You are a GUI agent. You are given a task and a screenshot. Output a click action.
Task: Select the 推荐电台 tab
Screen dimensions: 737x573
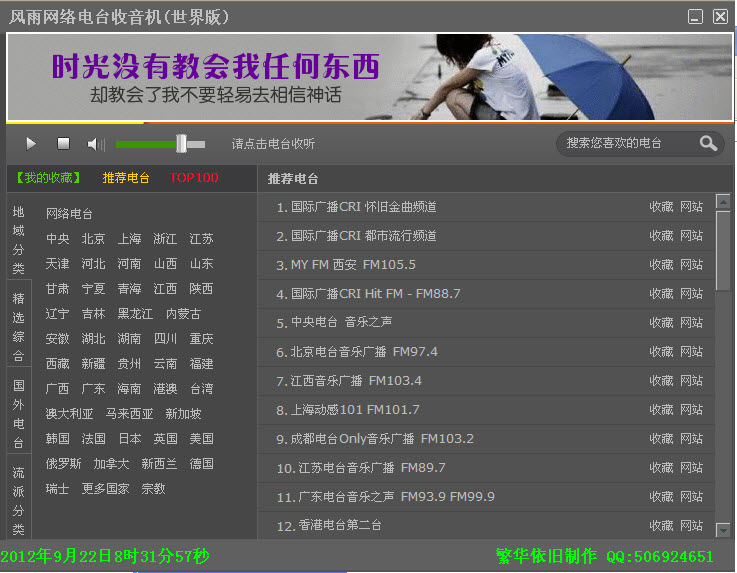tap(126, 178)
